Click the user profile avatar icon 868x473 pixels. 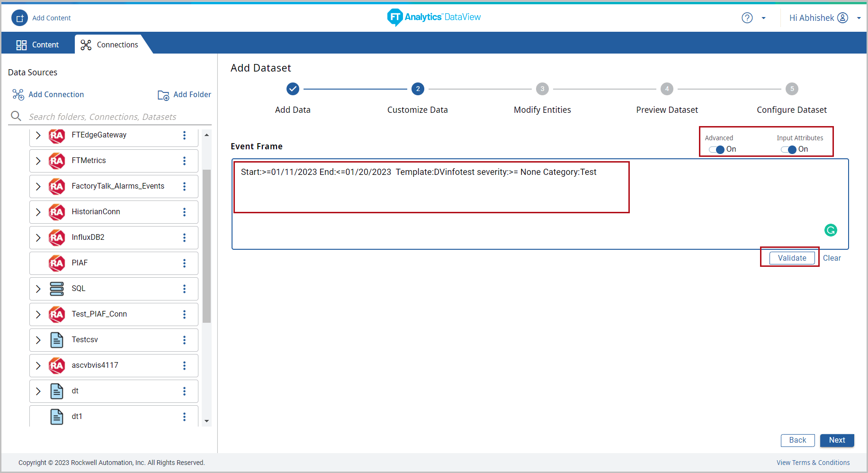pyautogui.click(x=843, y=18)
